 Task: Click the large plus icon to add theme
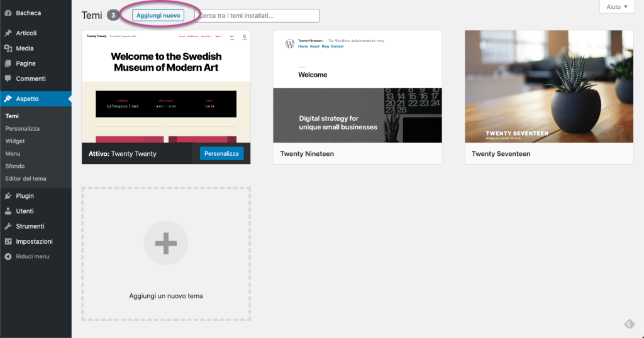166,243
